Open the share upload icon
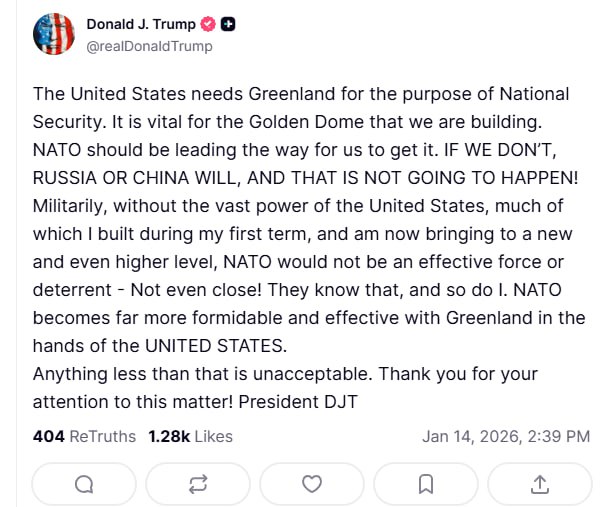The height and width of the screenshot is (507, 604). point(539,484)
